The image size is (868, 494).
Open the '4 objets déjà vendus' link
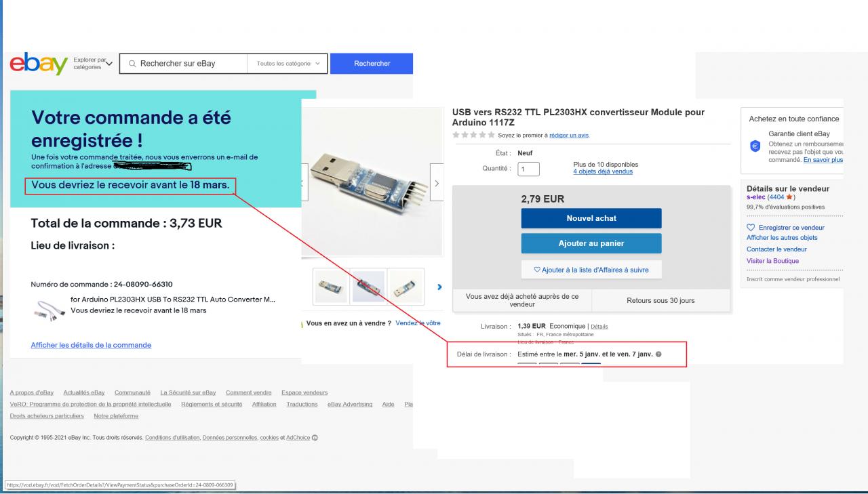point(603,171)
